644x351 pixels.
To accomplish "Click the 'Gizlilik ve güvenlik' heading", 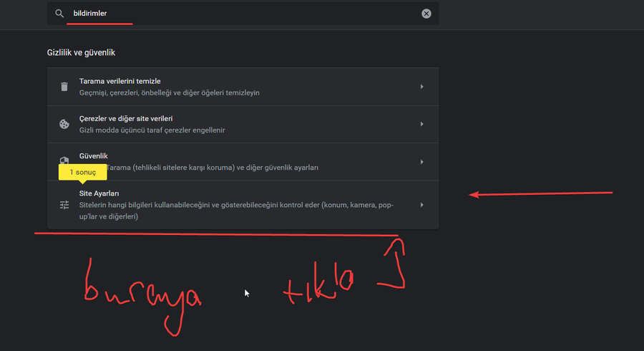I will coord(81,53).
